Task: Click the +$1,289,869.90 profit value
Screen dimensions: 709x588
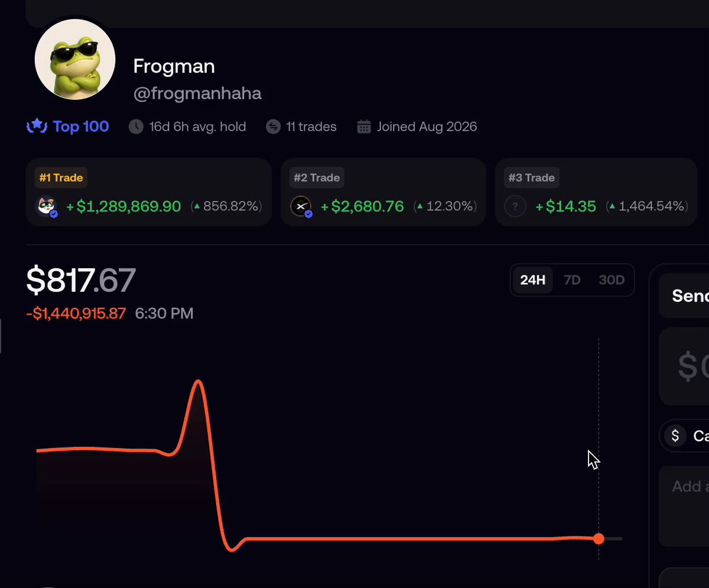Action: (123, 206)
